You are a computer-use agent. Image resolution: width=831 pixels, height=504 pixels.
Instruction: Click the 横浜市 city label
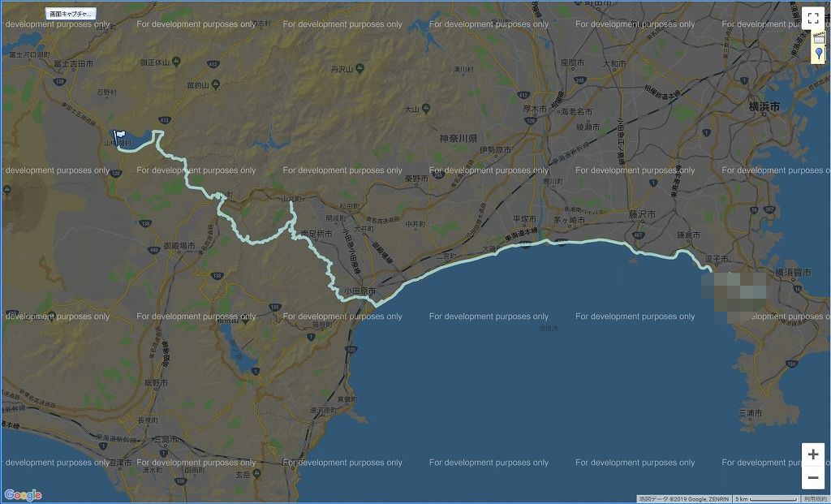pos(764,106)
